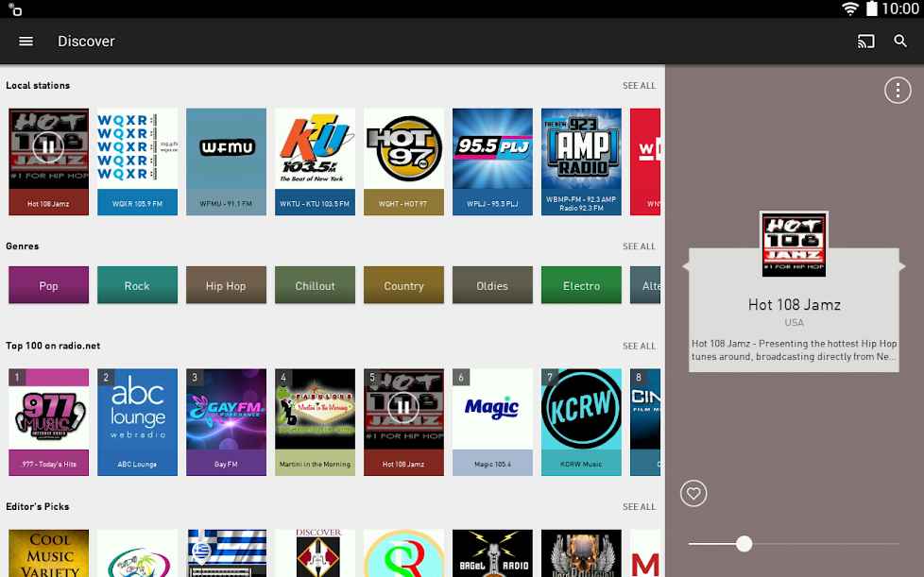The height and width of the screenshot is (577, 924).
Task: Play the Gay FM station
Action: coord(227,422)
